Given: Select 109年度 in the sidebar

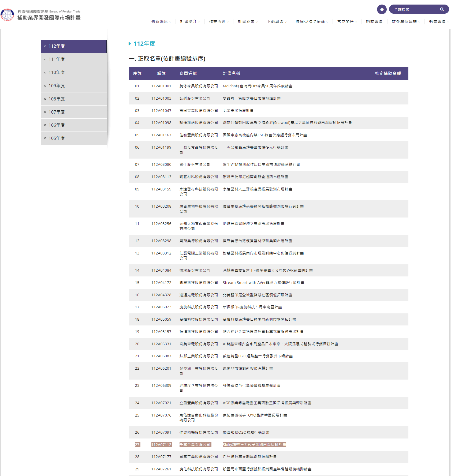Looking at the screenshot, I should (x=74, y=86).
